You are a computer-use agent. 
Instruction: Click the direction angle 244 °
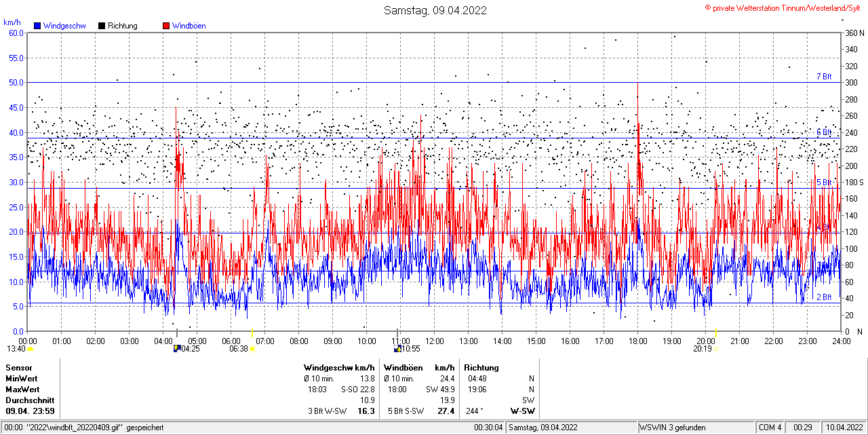476,411
